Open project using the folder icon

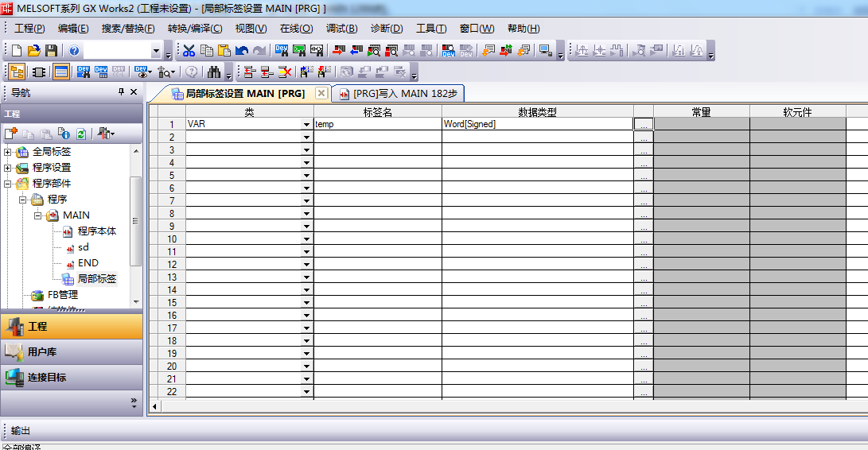coord(33,51)
